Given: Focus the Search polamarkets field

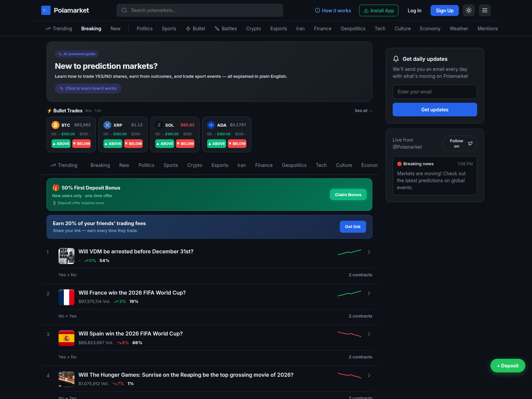Looking at the screenshot, I should point(200,10).
